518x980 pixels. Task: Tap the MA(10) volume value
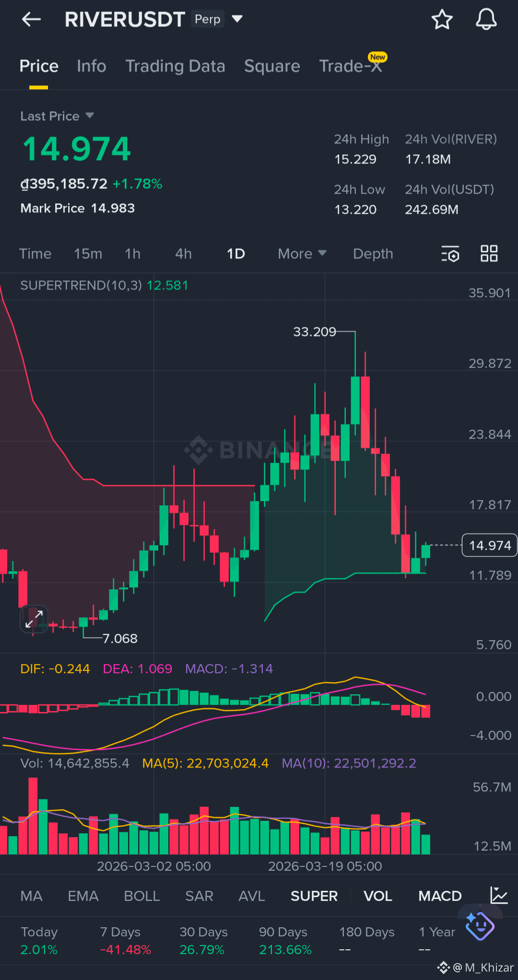coord(349,763)
